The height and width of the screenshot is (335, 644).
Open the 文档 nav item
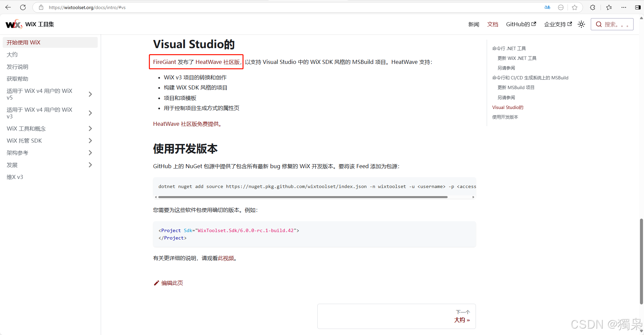point(492,24)
